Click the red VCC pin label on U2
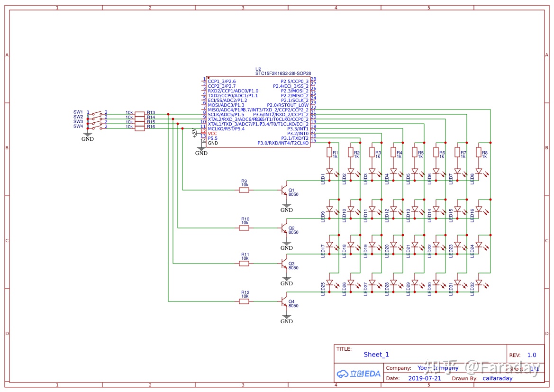 pos(213,134)
